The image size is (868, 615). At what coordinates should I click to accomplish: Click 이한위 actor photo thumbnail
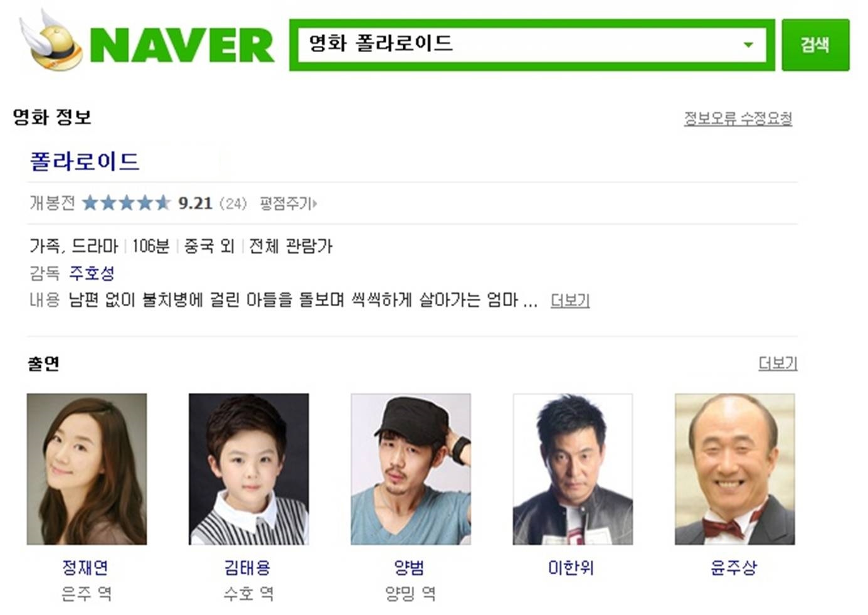click(x=573, y=469)
